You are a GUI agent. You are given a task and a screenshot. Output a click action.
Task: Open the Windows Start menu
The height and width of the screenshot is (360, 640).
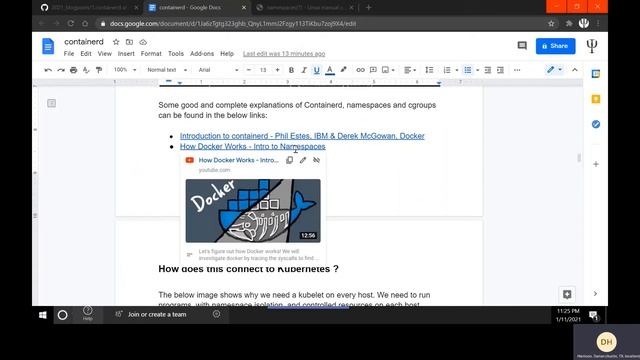click(x=42, y=315)
